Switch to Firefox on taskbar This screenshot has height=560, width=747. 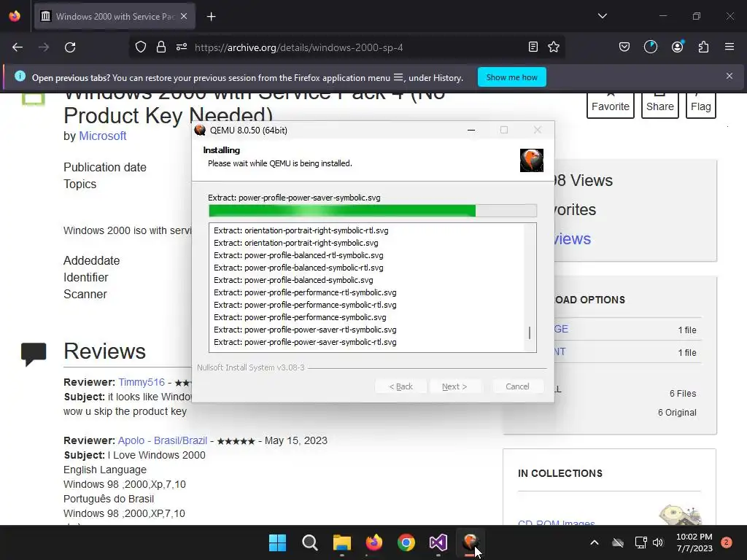tap(374, 542)
